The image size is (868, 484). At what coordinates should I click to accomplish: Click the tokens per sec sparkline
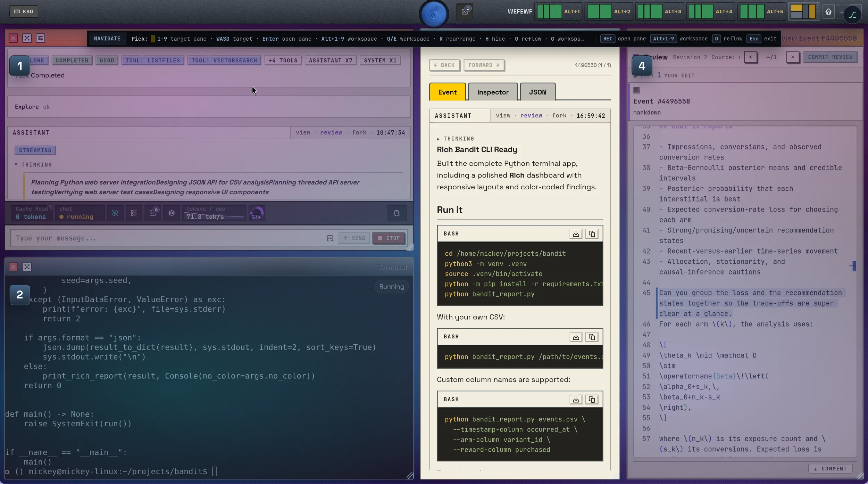point(214,213)
